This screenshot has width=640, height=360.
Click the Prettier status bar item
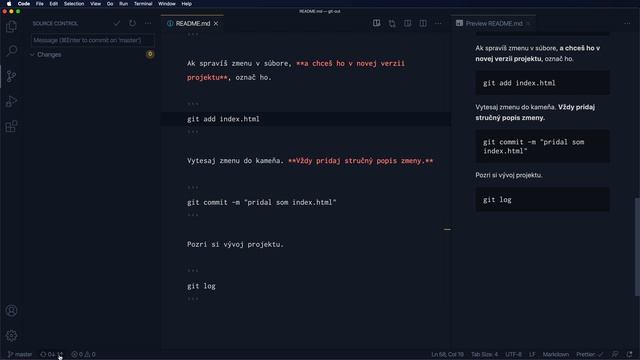tap(589, 354)
